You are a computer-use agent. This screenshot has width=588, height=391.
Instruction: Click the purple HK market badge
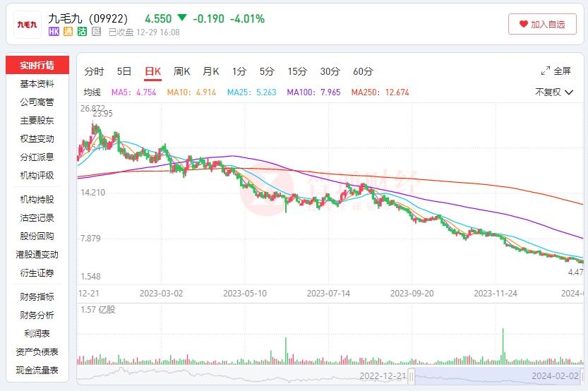[x=54, y=32]
